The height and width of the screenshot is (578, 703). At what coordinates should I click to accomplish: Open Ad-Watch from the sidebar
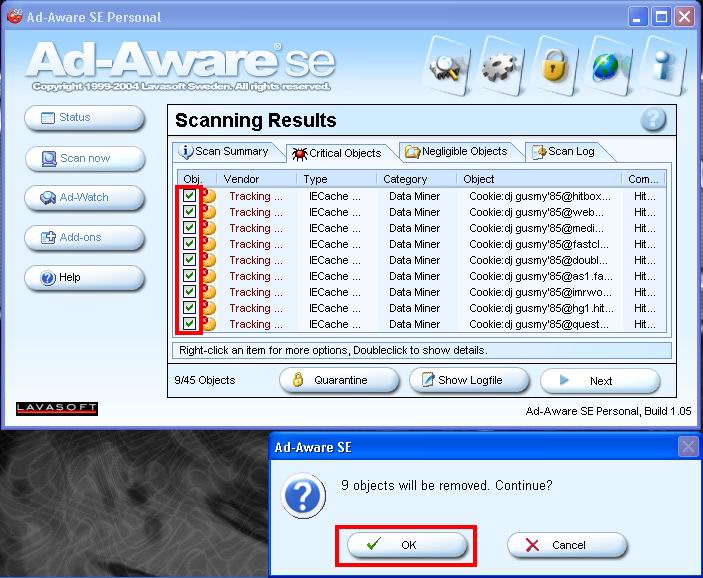pyautogui.click(x=84, y=198)
